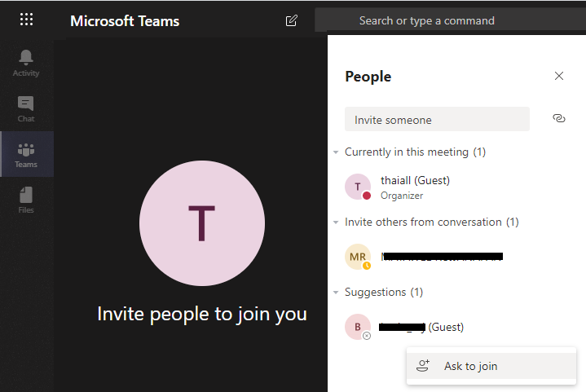
Task: Click the MR avatar in invite list
Action: click(x=358, y=257)
